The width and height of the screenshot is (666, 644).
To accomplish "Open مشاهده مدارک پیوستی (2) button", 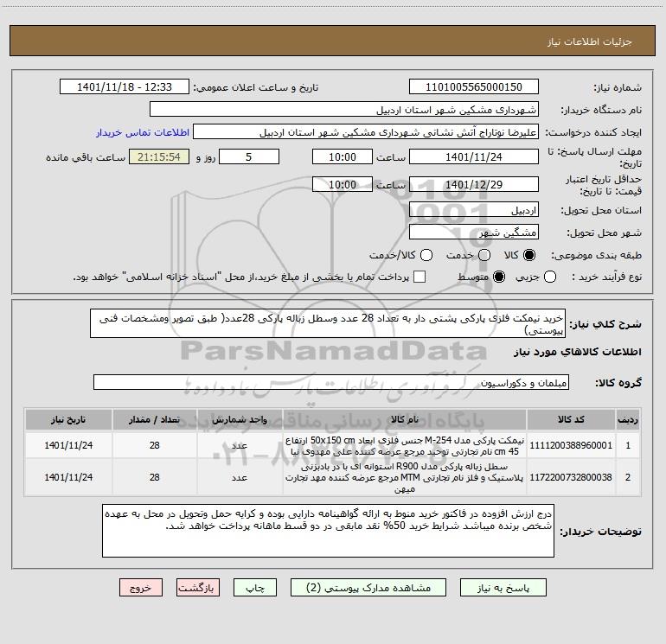I will pyautogui.click(x=368, y=588).
